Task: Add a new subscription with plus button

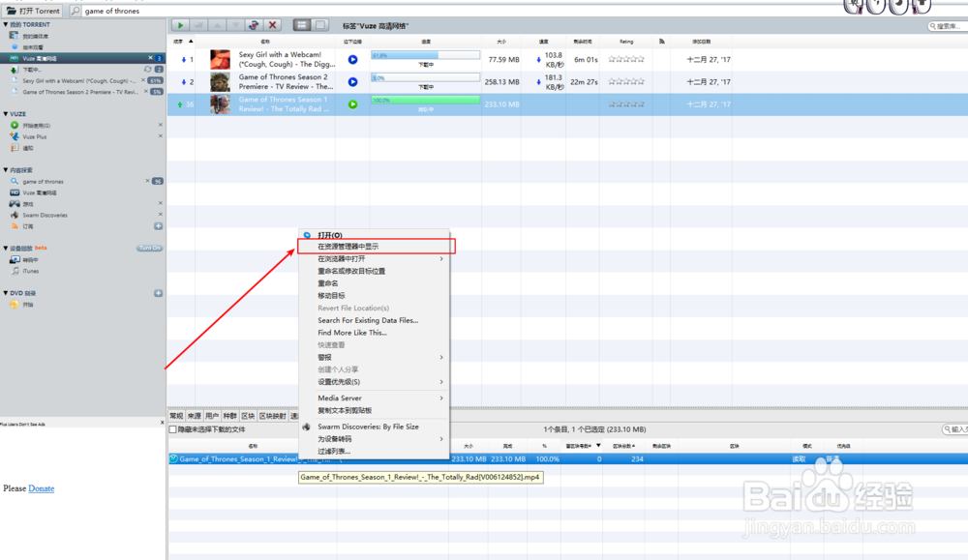Action: click(x=158, y=226)
